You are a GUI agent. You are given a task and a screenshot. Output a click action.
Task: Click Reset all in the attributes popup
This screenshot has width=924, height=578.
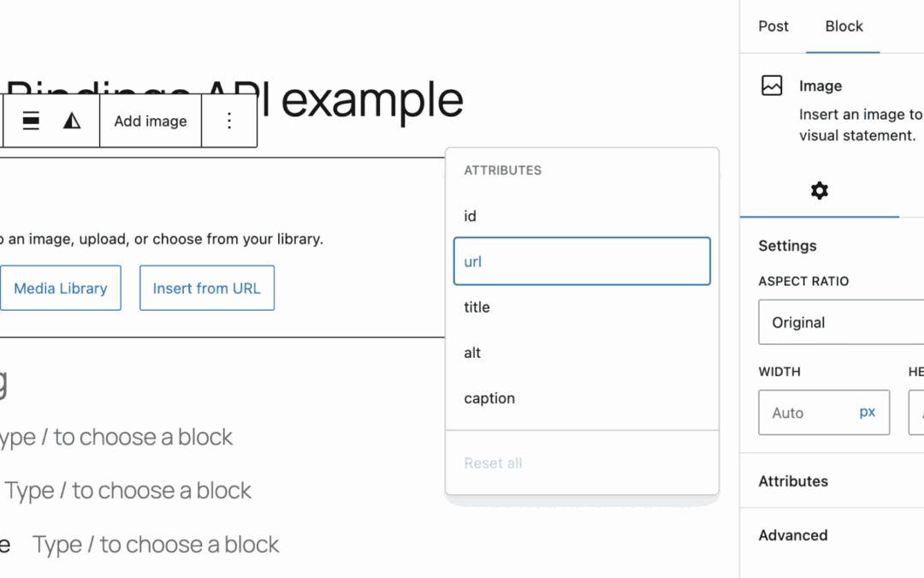pos(493,462)
